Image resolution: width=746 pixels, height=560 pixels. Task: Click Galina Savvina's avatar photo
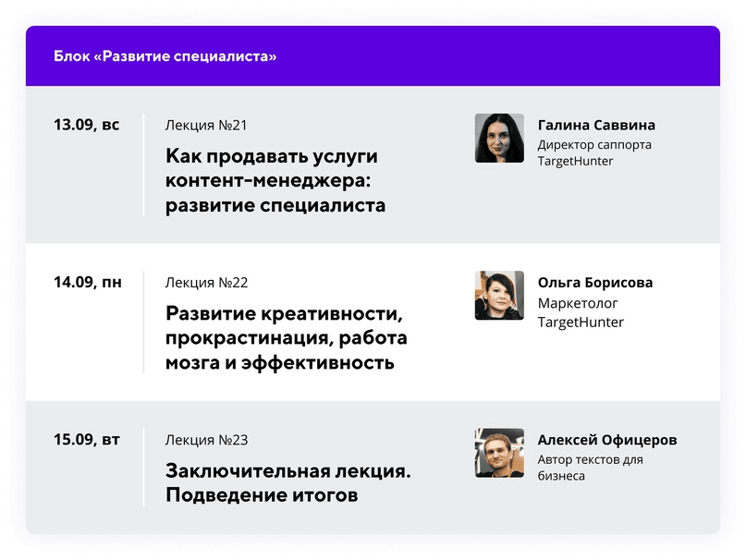[499, 138]
